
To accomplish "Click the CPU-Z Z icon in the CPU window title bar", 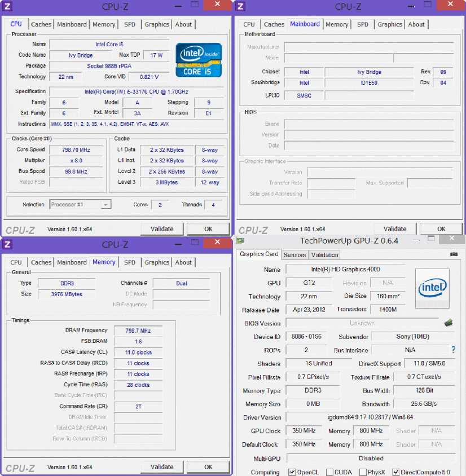I will tap(7, 6).
